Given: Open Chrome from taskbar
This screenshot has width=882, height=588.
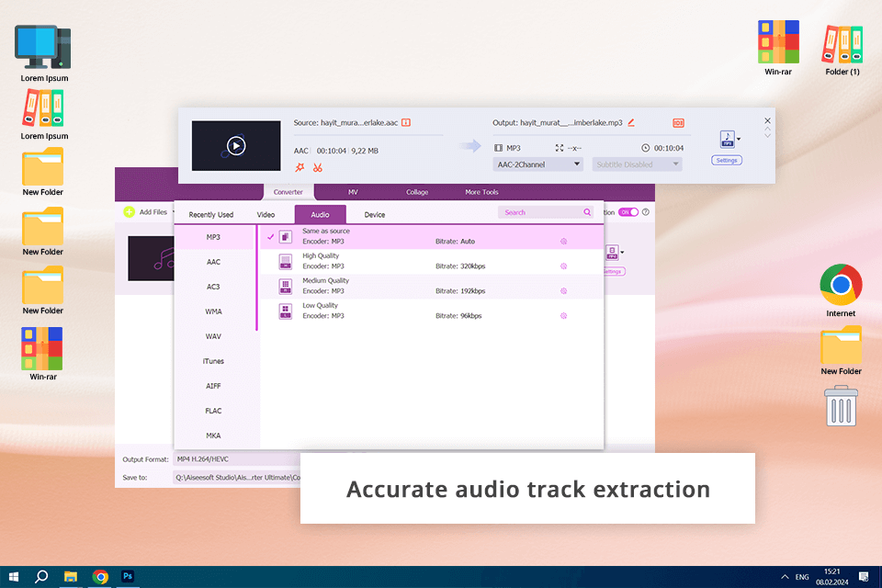Looking at the screenshot, I should click(100, 577).
